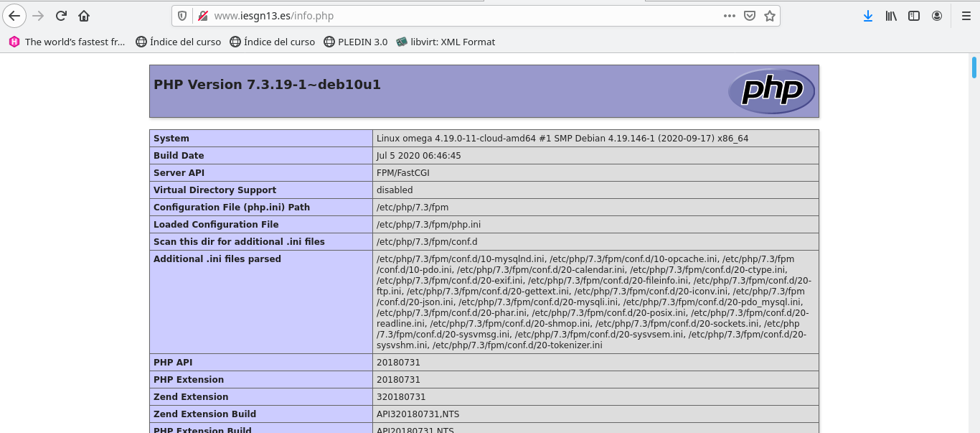980x433 pixels.
Task: Toggle the sidebars view
Action: tap(914, 16)
